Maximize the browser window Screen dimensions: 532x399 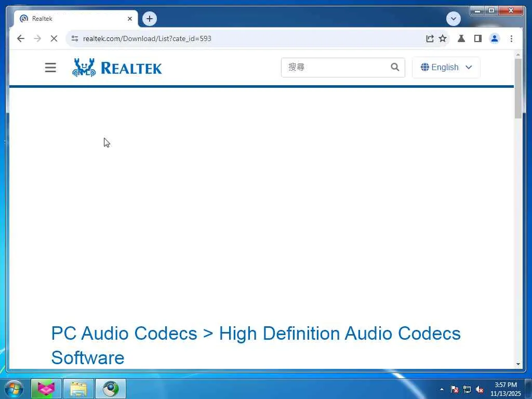tap(491, 11)
